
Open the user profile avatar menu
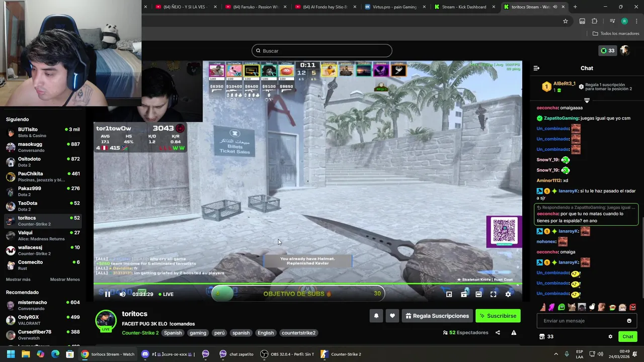tap(625, 50)
